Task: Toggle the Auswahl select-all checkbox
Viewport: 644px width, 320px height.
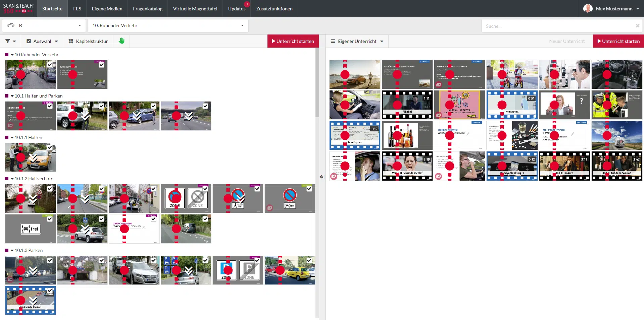Action: point(29,41)
